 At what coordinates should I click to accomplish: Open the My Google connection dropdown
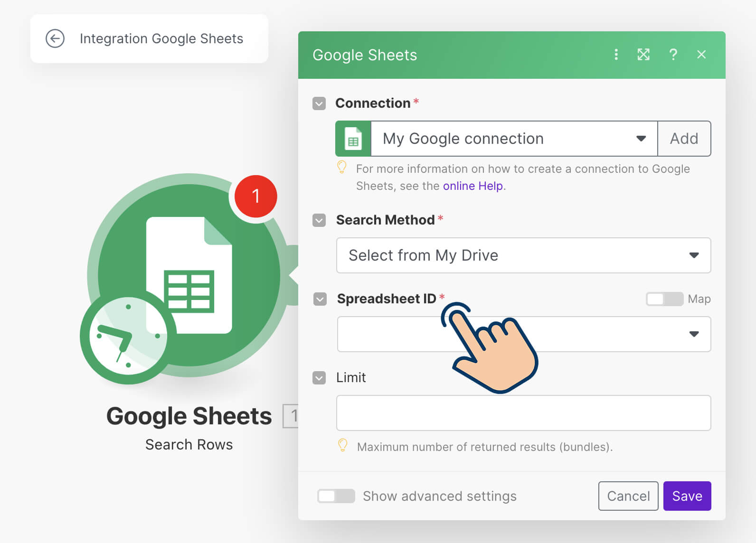pos(514,139)
